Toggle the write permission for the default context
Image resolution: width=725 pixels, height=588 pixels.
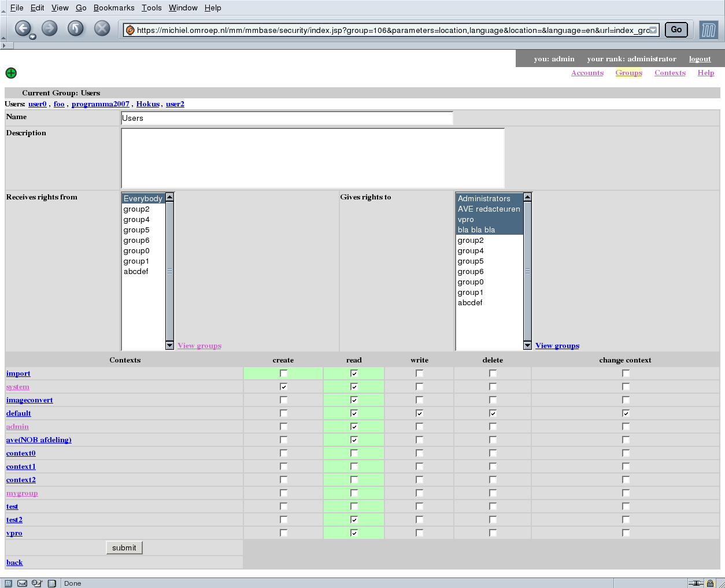point(419,413)
